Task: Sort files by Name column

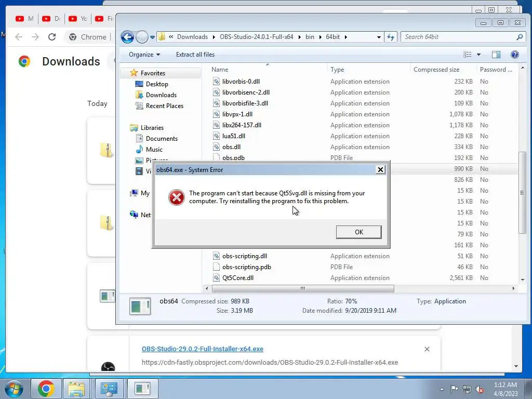Action: click(220, 70)
